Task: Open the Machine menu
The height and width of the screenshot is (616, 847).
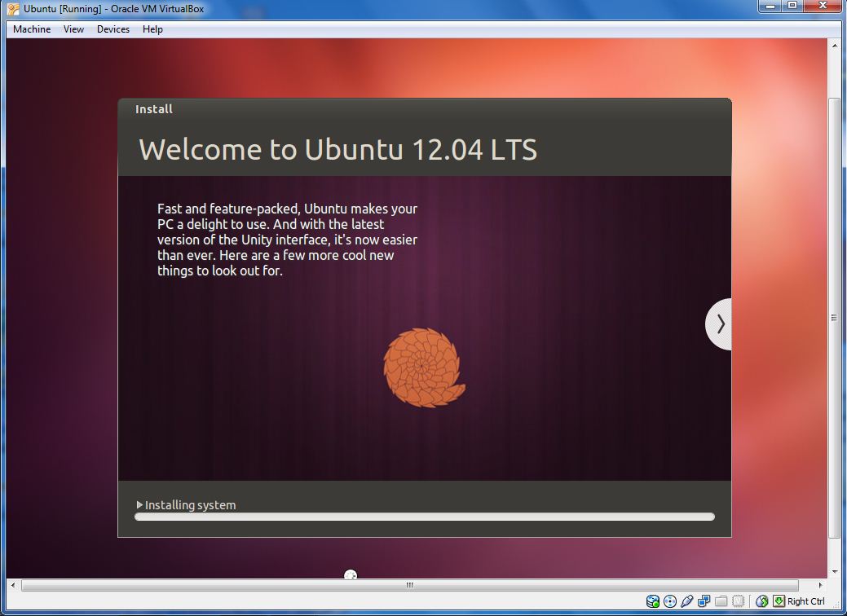Action: [31, 29]
